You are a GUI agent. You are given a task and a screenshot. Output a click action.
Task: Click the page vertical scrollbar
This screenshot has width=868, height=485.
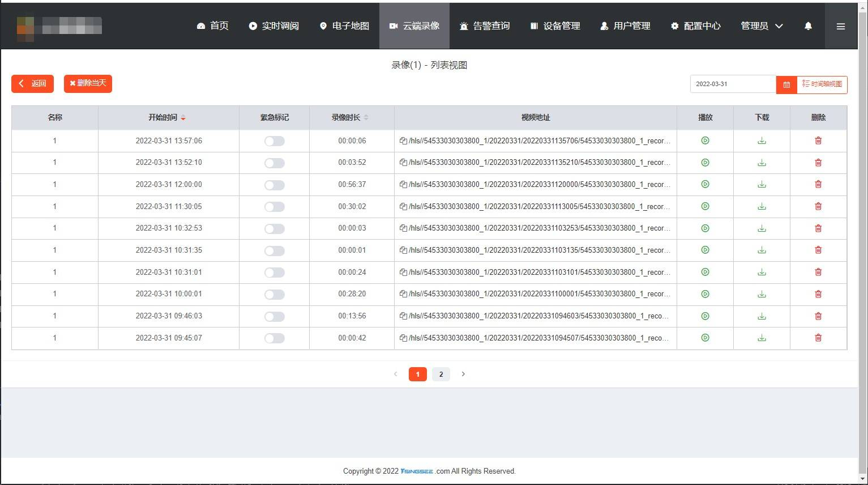coord(863,242)
